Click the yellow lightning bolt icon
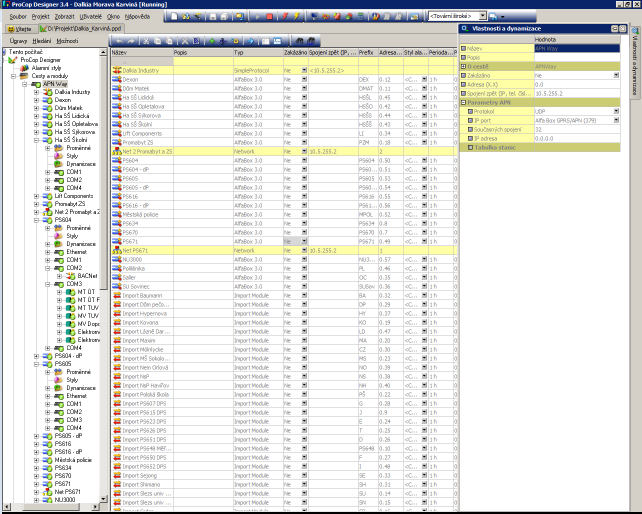Screen dimensions: 642x514 (x=297, y=16)
